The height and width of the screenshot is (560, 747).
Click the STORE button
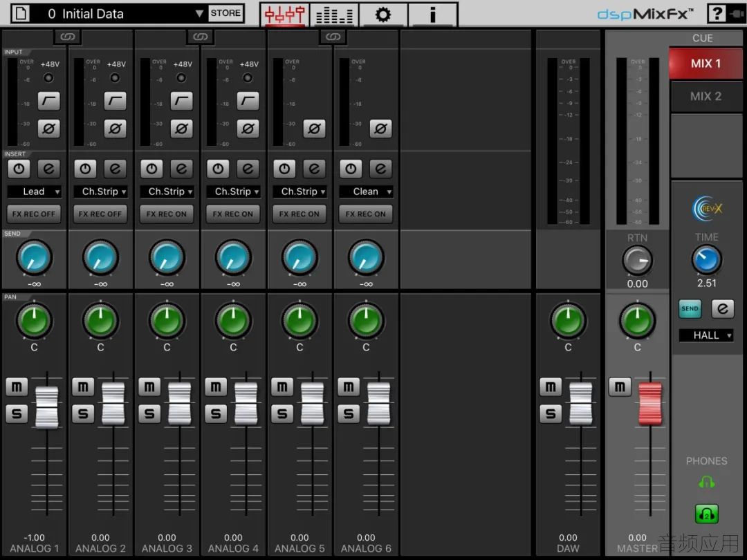click(x=225, y=13)
